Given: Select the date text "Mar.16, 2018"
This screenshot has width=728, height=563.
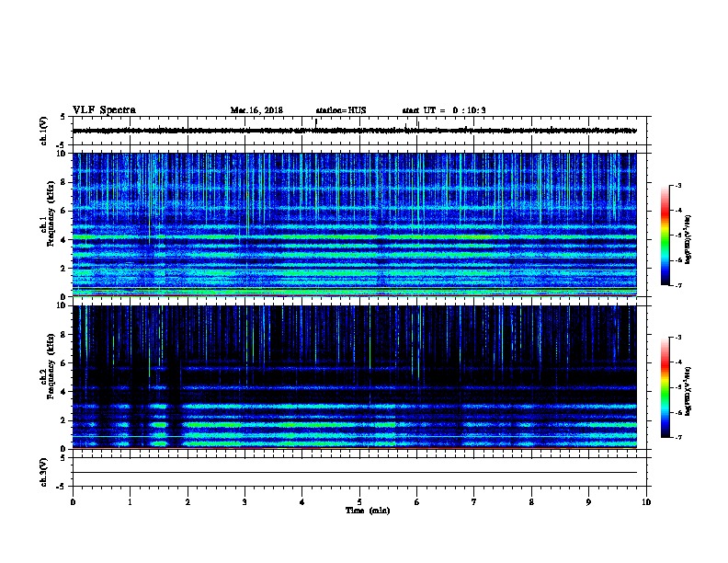Looking at the screenshot, I should 256,110.
